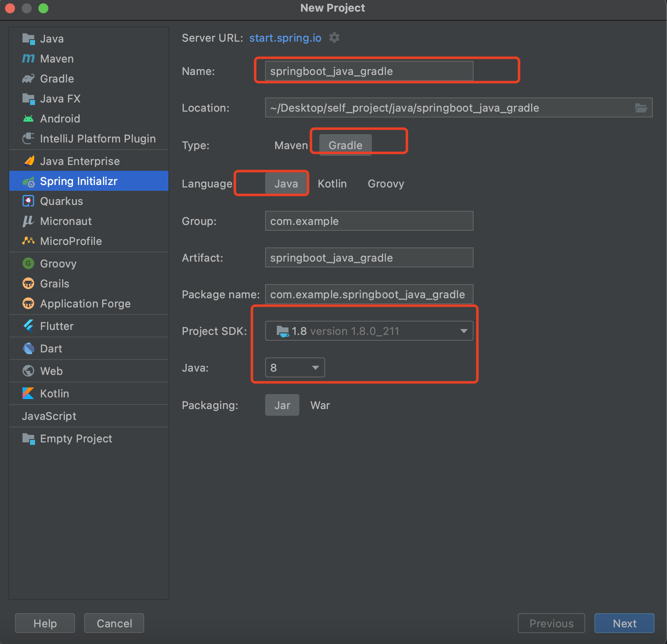The image size is (667, 644).
Task: Select Web project type label
Action: [51, 371]
